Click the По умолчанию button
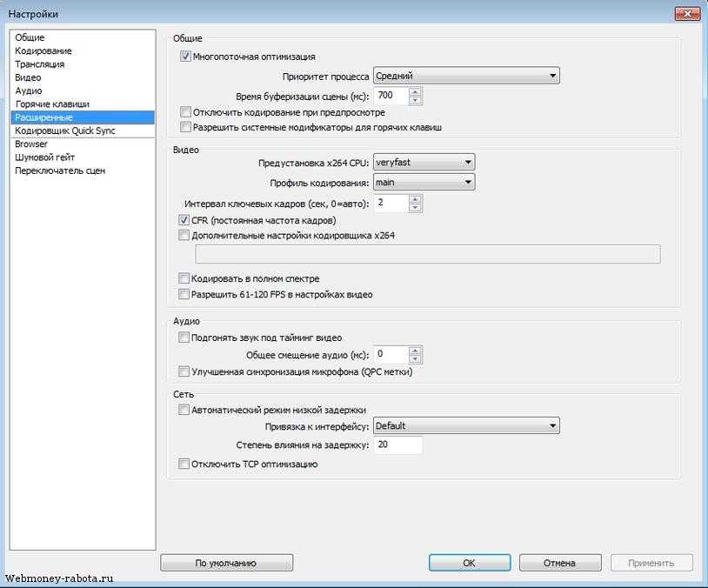Screen dimensions: 708x588 [x=227, y=563]
